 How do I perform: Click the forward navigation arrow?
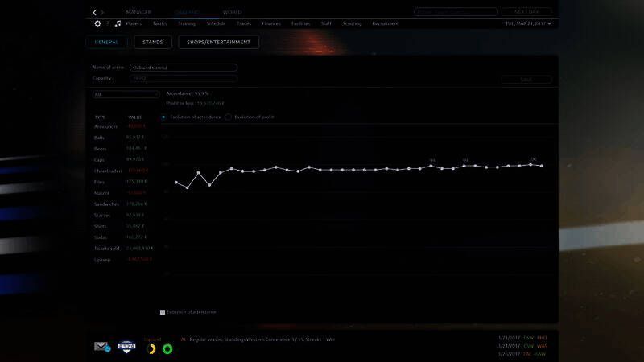point(102,13)
